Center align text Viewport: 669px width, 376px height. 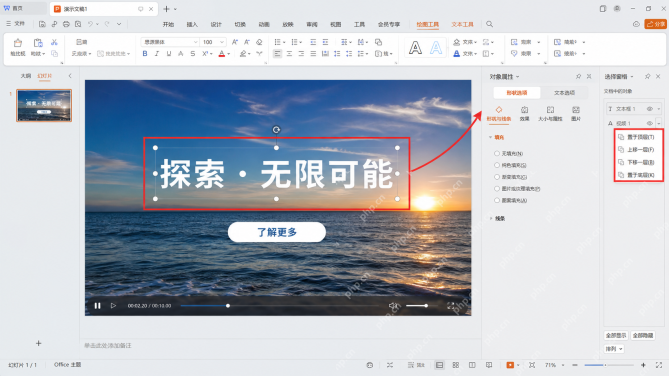(289, 54)
